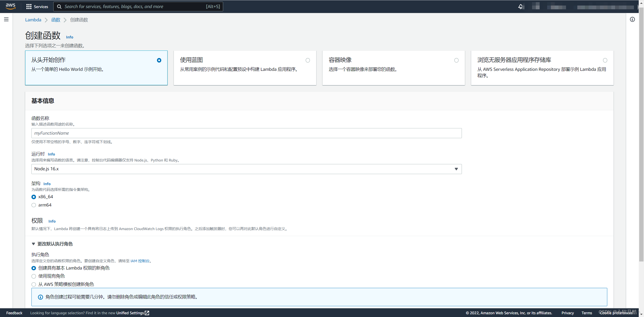
Task: Open the Node.js 16.x runtime dropdown
Action: point(247,169)
